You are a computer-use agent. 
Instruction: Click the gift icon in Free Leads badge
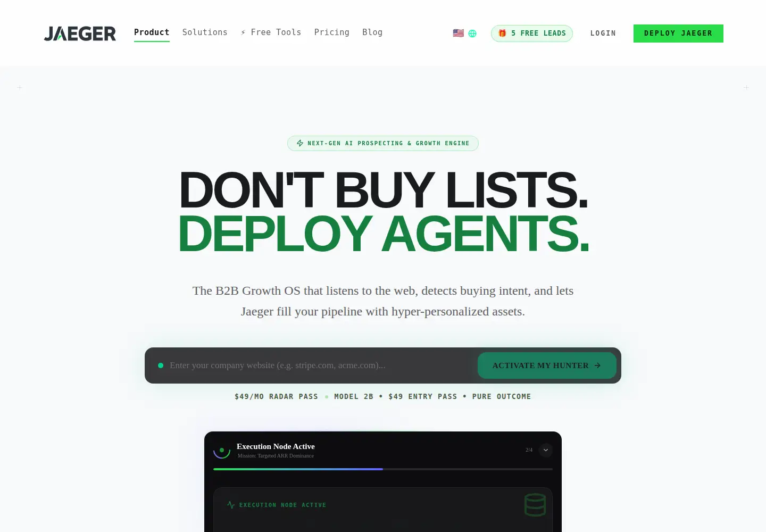coord(502,33)
